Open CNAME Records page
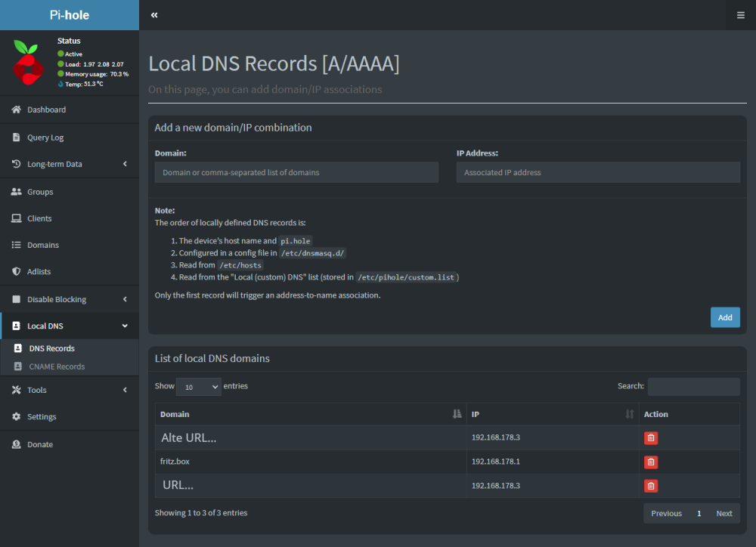Screen dimensions: 756x547 57,366
